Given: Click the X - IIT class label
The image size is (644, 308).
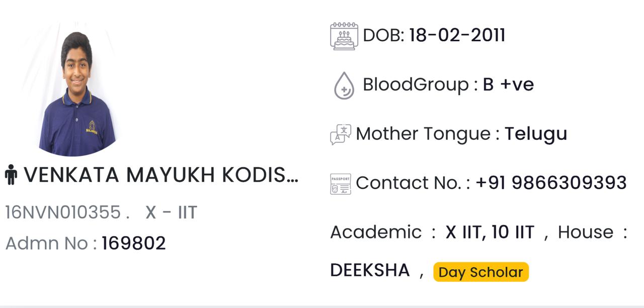Looking at the screenshot, I should (171, 212).
